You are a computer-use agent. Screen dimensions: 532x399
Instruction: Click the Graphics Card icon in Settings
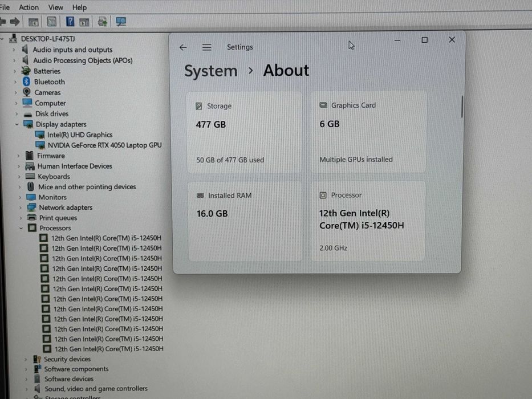(323, 105)
